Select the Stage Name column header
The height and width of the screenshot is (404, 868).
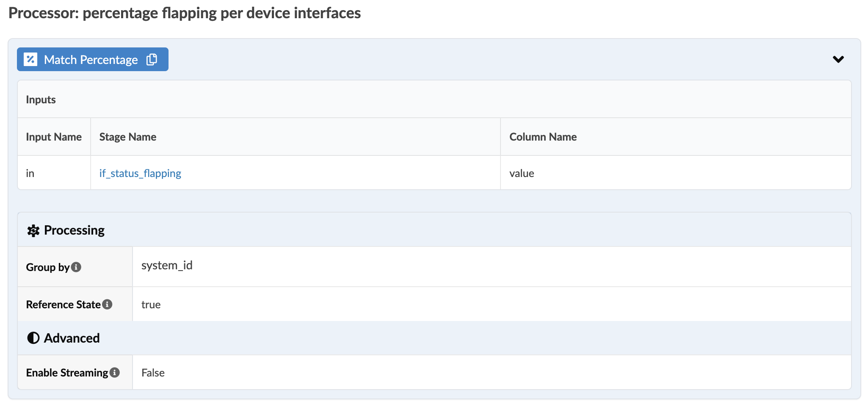point(127,137)
